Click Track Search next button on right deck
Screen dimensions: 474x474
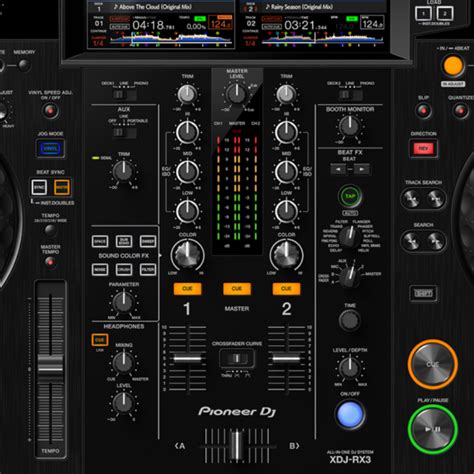pos(435,199)
